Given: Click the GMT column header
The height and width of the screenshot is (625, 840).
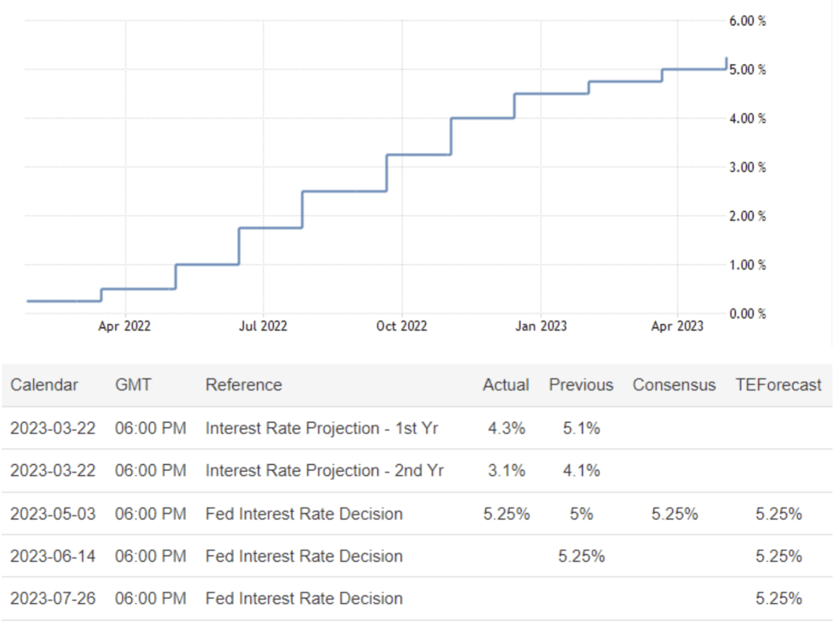Looking at the screenshot, I should point(132,385).
